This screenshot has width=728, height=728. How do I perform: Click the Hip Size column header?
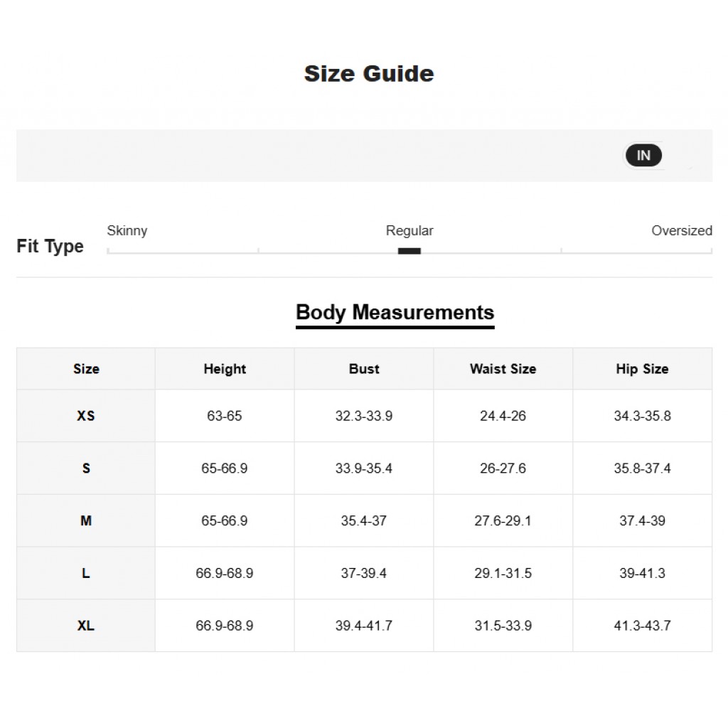coord(643,369)
